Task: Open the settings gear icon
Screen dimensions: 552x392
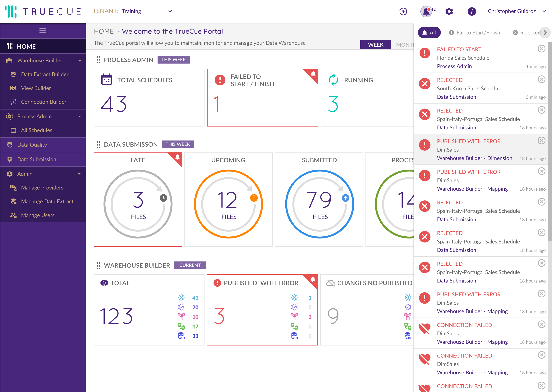Action: [x=449, y=11]
